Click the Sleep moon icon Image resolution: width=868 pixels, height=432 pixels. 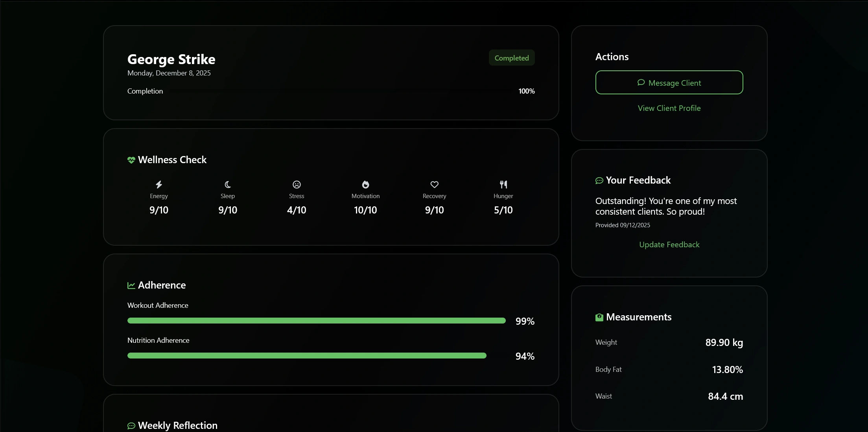point(228,184)
